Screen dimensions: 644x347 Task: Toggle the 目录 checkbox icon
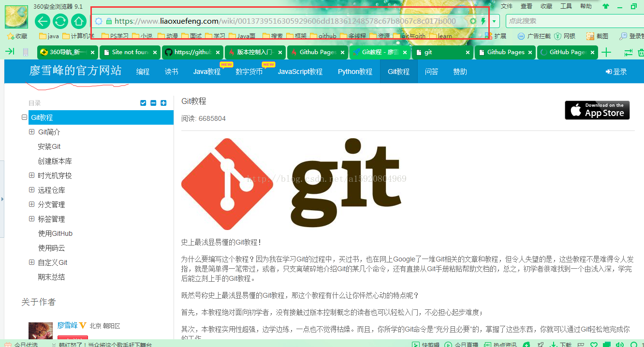[x=143, y=103]
